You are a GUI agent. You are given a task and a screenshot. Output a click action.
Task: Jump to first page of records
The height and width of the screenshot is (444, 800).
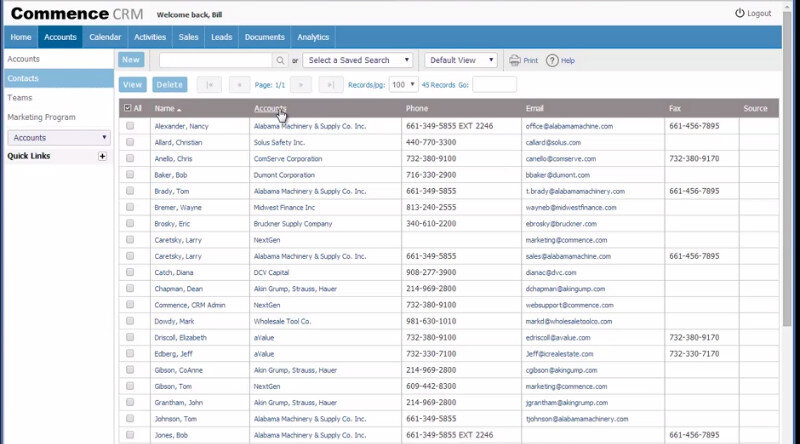pos(209,85)
